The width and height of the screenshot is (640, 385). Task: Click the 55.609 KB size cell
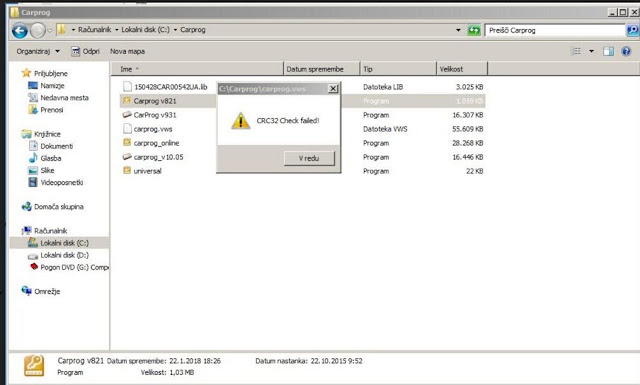[x=468, y=129]
